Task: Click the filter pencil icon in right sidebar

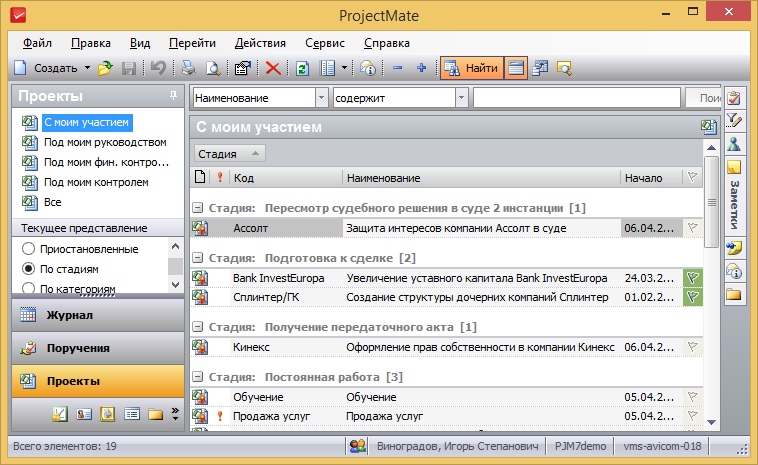Action: 734,120
